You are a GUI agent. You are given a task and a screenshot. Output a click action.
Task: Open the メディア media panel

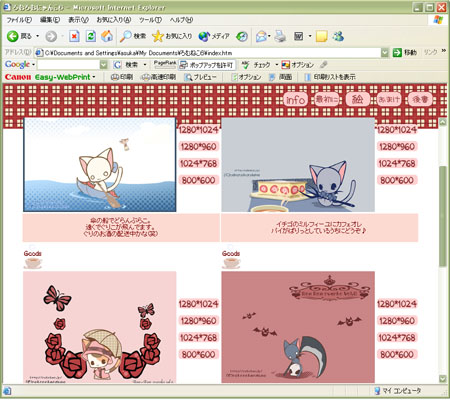coord(214,36)
